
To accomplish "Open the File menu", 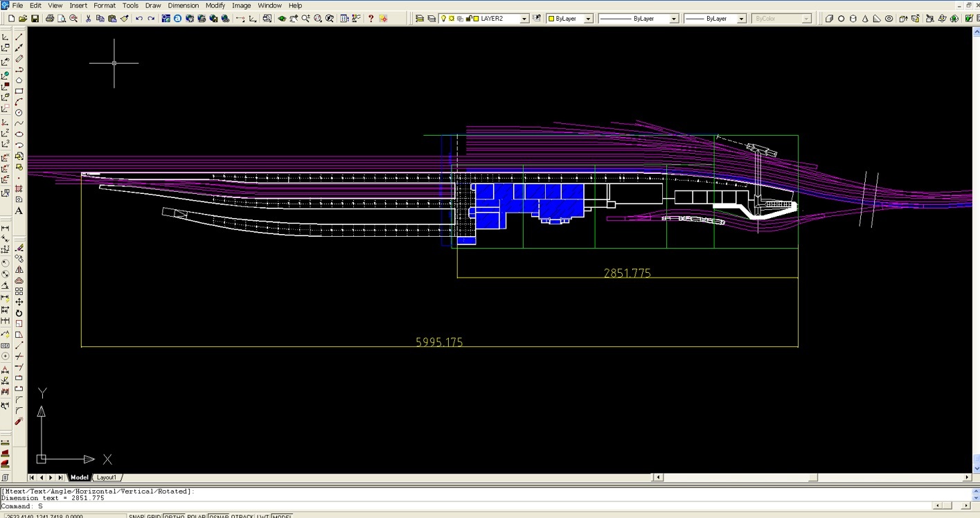I will (17, 5).
